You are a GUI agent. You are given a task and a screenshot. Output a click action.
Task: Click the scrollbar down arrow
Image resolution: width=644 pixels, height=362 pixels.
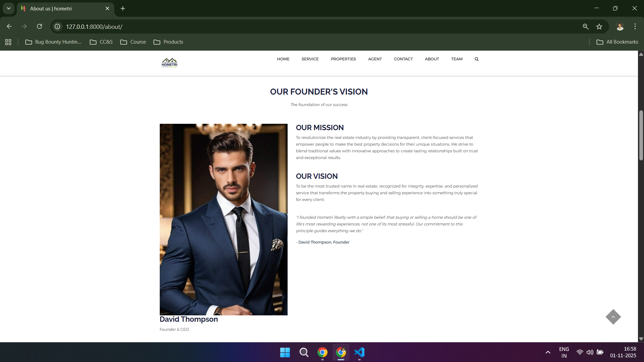[641, 339]
